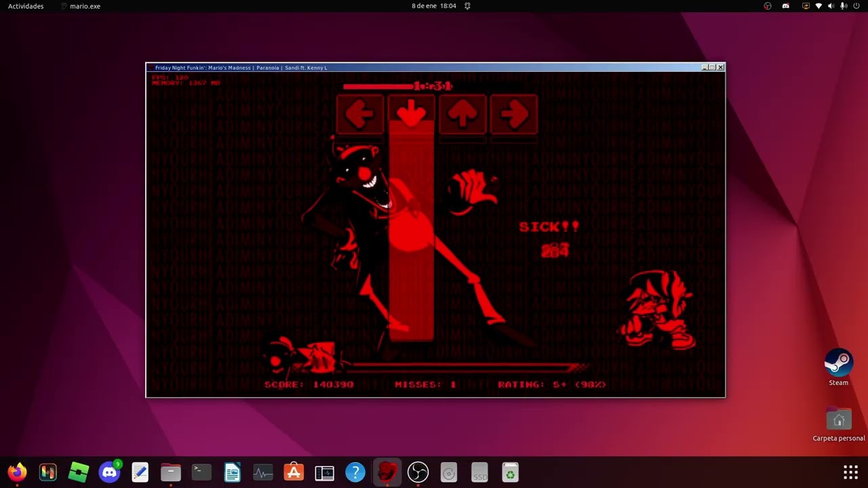This screenshot has width=868, height=488.
Task: Open Roblox from the dock
Action: (79, 472)
